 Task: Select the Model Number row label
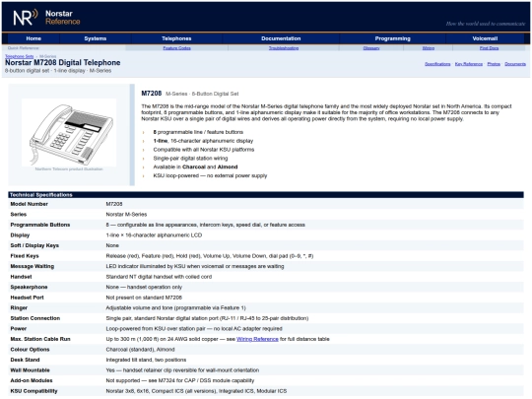tap(29, 204)
